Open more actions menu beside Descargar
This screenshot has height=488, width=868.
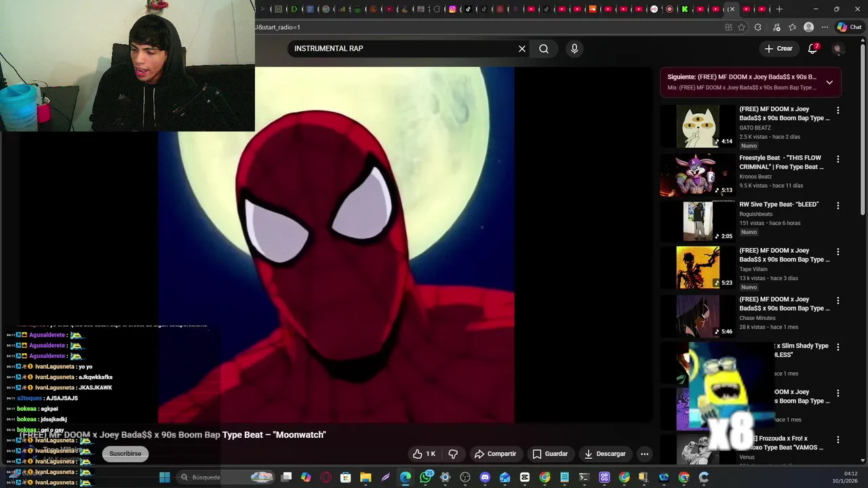tap(645, 454)
